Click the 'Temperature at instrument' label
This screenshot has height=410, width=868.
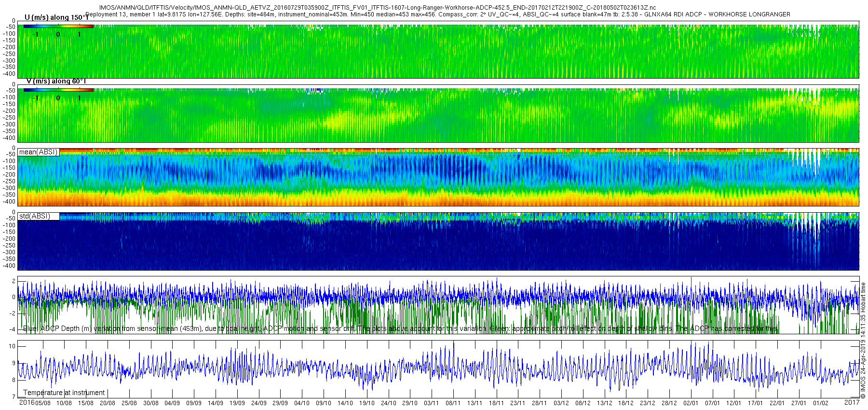point(64,393)
